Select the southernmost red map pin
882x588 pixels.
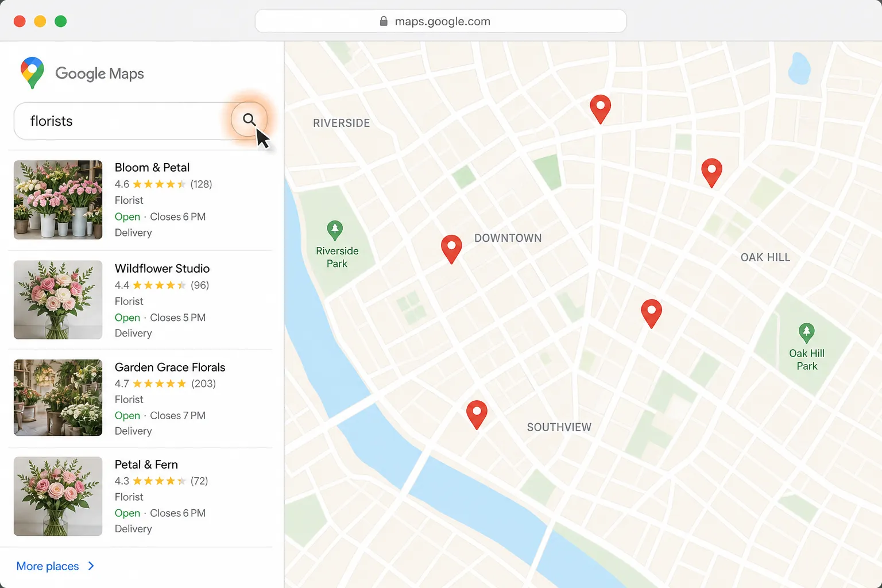point(477,415)
